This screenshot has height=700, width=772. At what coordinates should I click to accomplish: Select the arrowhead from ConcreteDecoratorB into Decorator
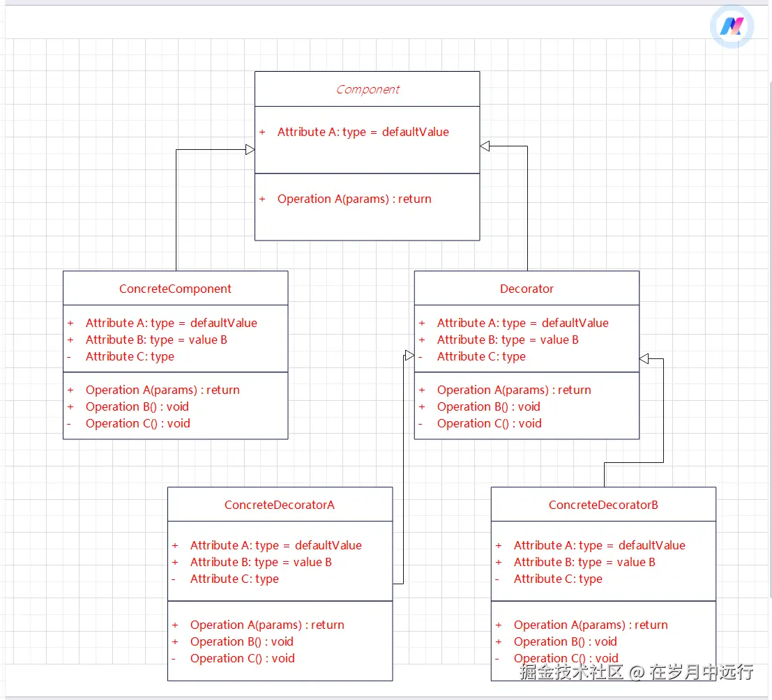click(x=644, y=359)
